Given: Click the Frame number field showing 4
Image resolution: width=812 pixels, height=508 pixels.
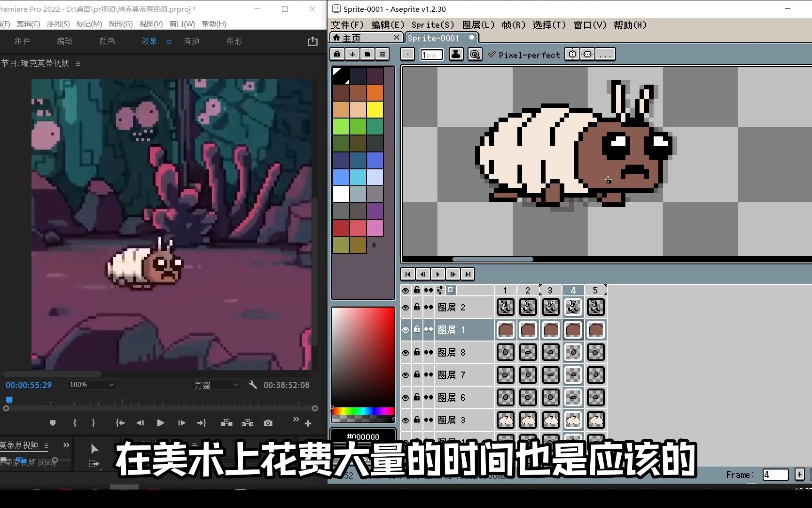Looking at the screenshot, I should 775,475.
